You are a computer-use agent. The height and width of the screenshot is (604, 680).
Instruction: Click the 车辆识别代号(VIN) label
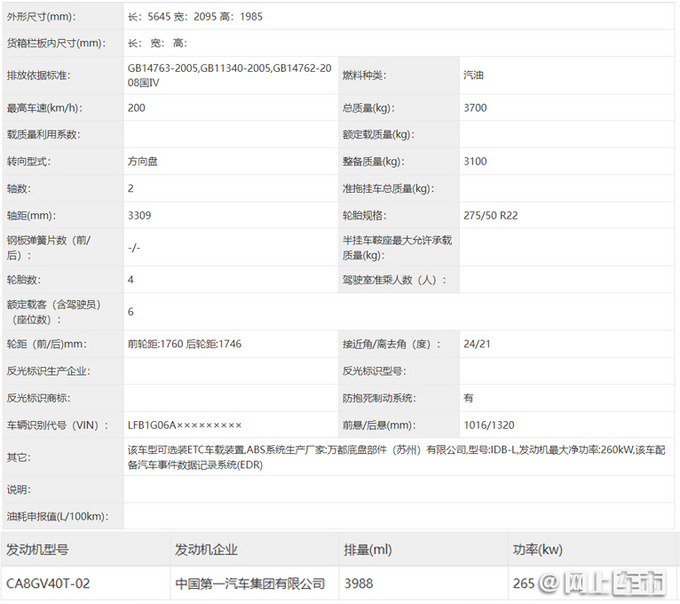pos(57,425)
